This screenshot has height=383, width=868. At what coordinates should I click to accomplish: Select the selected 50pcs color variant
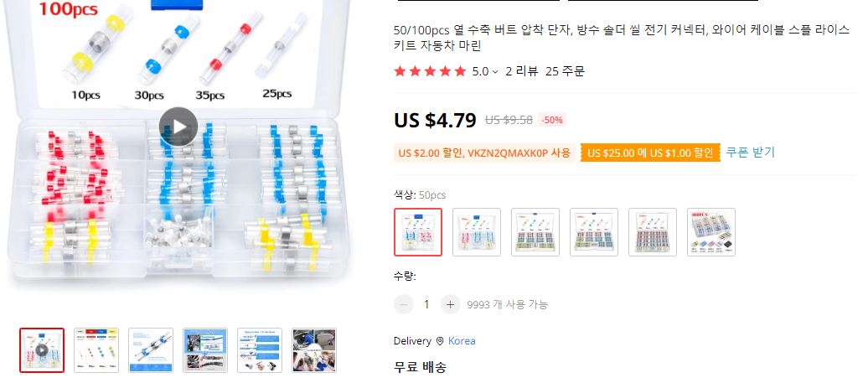click(x=418, y=231)
